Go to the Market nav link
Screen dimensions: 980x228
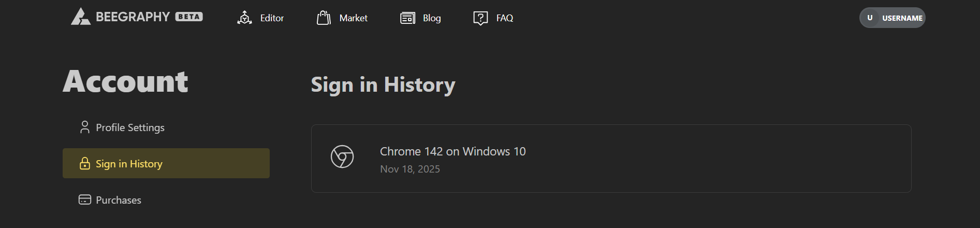pos(353,18)
